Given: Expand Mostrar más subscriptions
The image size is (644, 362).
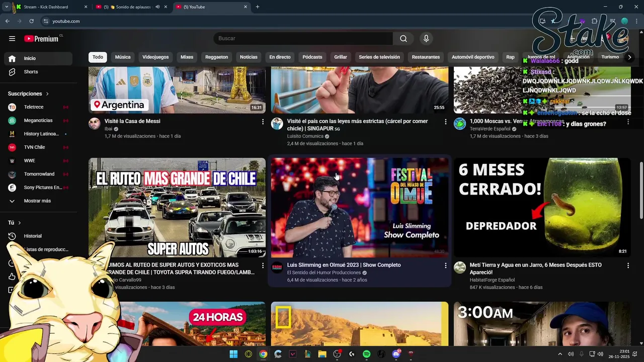Looking at the screenshot, I should click(38, 201).
